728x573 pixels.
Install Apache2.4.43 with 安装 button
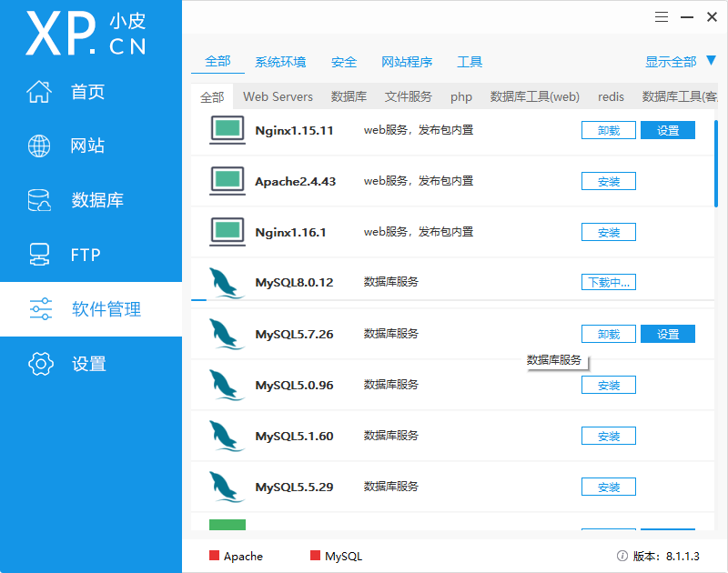tap(609, 181)
